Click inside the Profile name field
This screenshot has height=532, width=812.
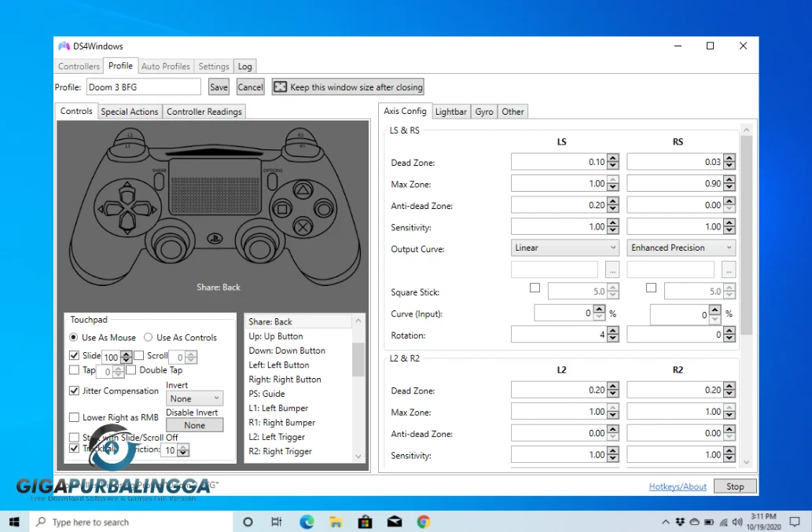143,86
